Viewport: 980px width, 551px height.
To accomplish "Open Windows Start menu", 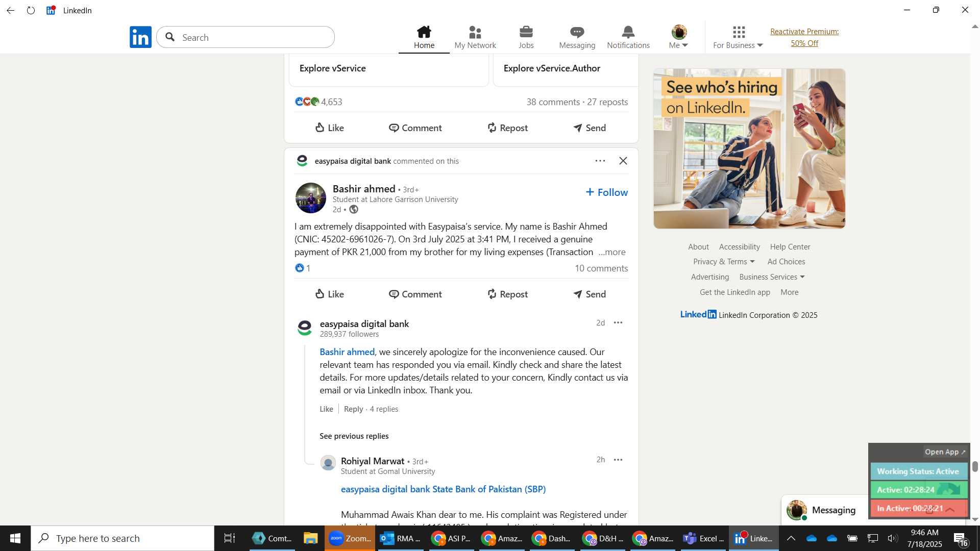I will point(15,538).
